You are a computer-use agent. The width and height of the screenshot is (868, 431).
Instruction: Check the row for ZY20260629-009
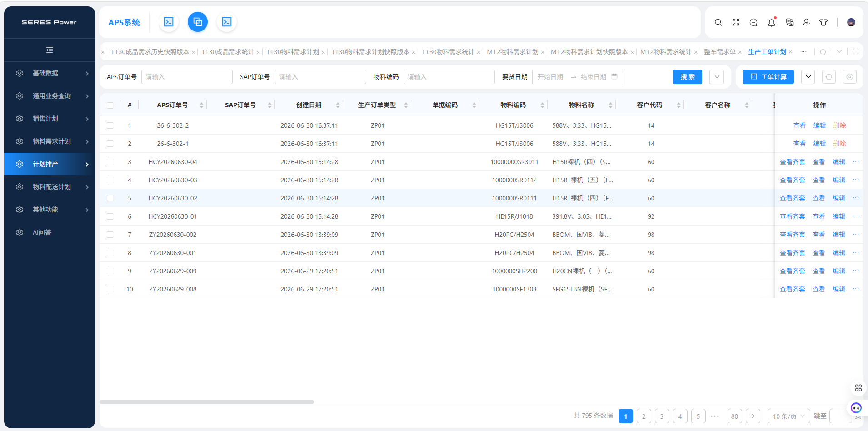click(x=110, y=271)
